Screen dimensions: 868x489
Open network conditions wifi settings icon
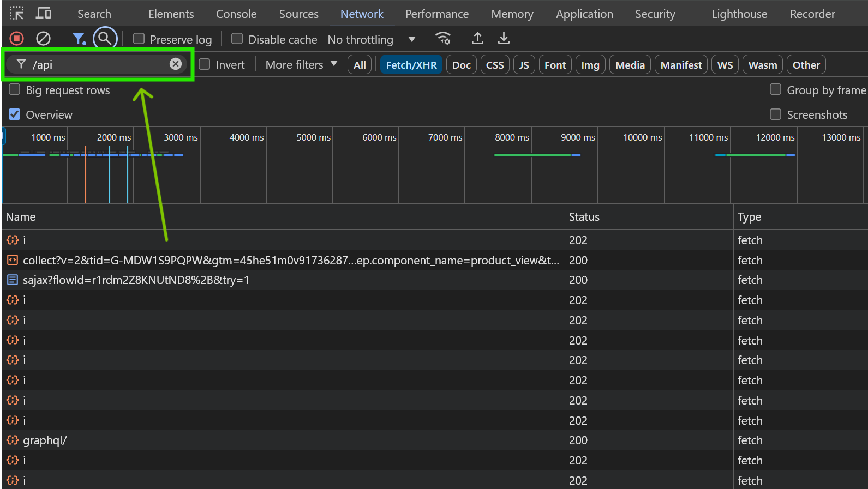coord(442,39)
